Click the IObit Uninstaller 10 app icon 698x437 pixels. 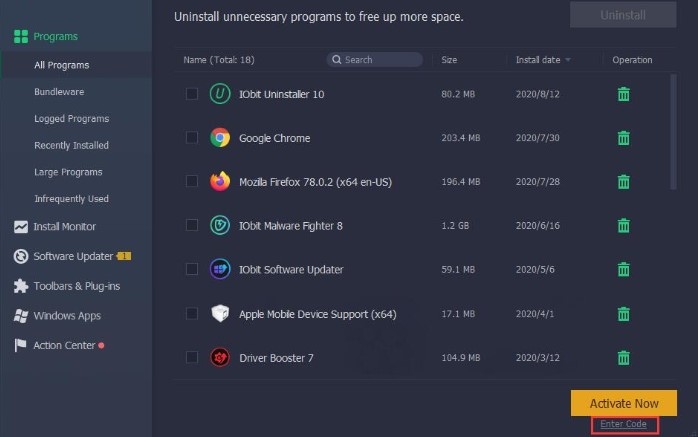coord(220,94)
